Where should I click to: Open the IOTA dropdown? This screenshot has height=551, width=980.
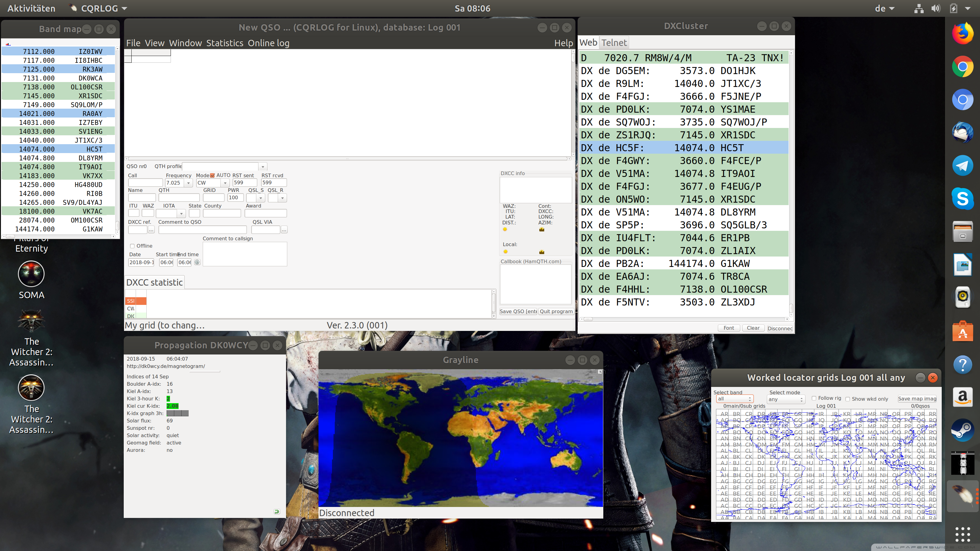(x=181, y=213)
